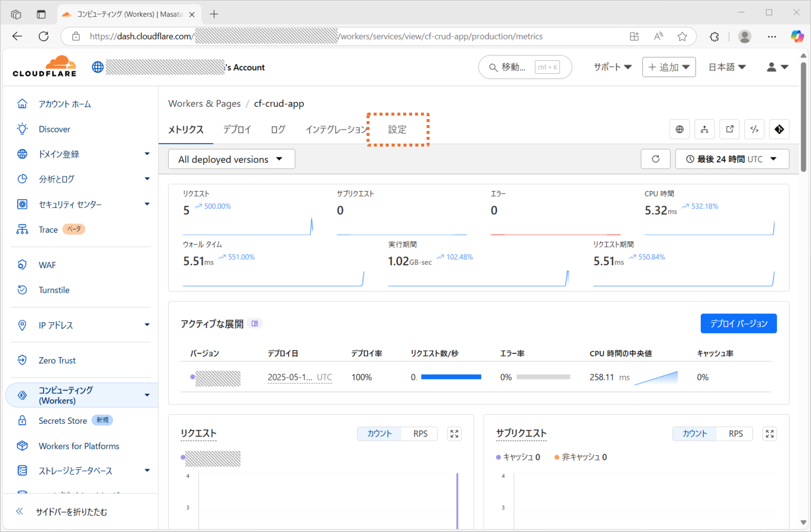The image size is (811, 532).
Task: Click the browser address bar URL
Action: 316,37
